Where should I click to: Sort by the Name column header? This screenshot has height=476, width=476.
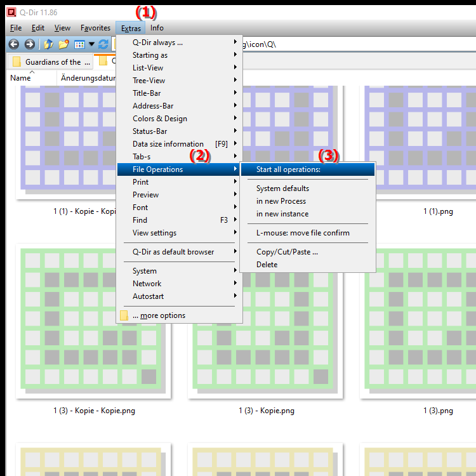coord(32,78)
